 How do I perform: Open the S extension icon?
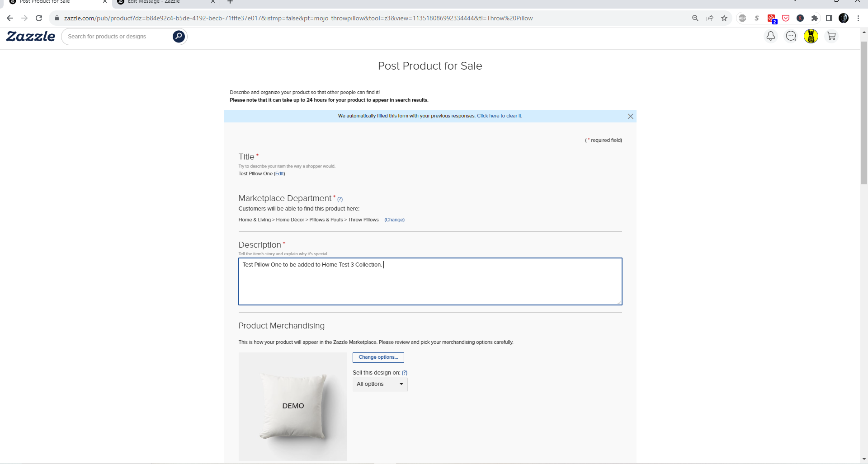click(x=757, y=18)
